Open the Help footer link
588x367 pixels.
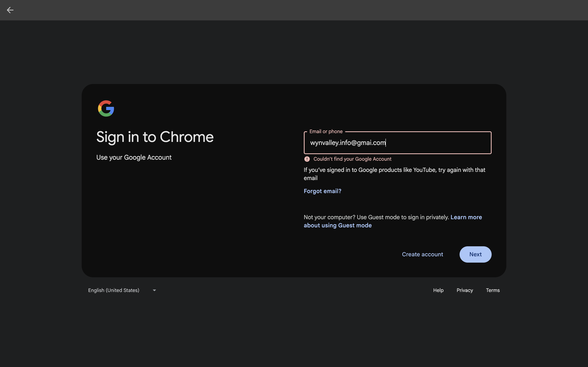click(438, 290)
